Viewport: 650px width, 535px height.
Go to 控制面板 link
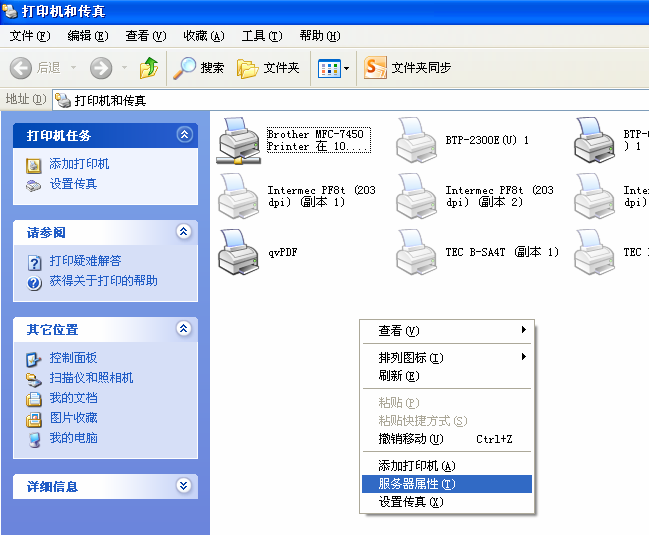tap(73, 358)
